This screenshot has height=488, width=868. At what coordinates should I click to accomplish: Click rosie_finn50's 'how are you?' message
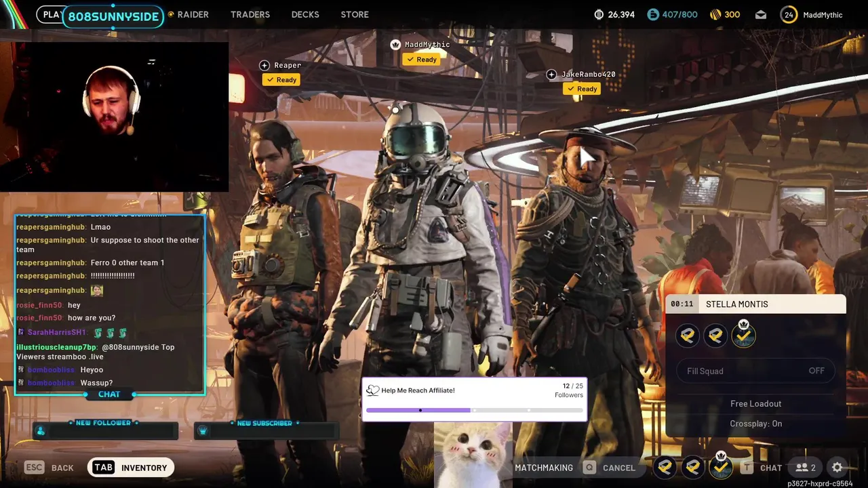[x=92, y=318]
